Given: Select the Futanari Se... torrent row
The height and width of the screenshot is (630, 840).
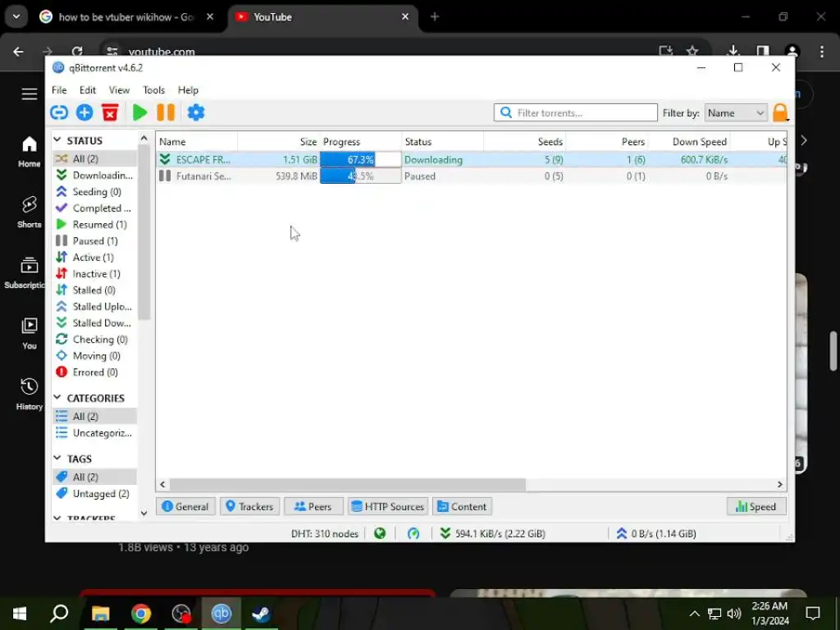Looking at the screenshot, I should [472, 176].
